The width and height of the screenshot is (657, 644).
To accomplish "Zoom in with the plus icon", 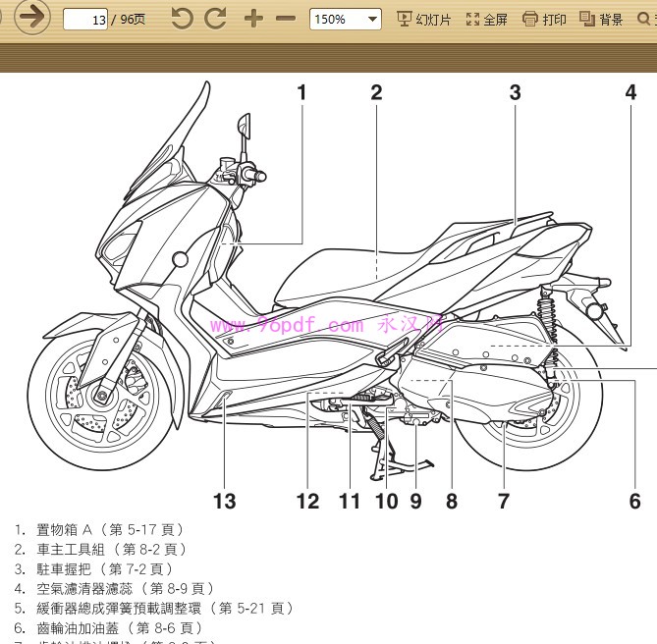I will click(x=253, y=19).
